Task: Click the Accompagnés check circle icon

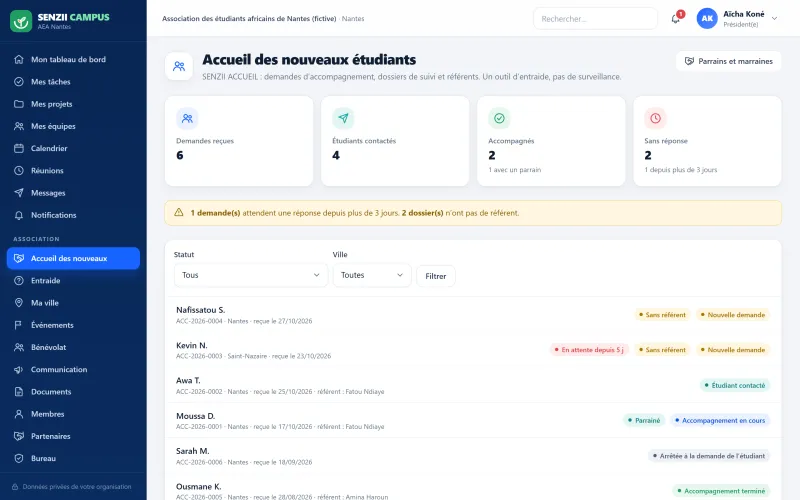Action: click(499, 118)
